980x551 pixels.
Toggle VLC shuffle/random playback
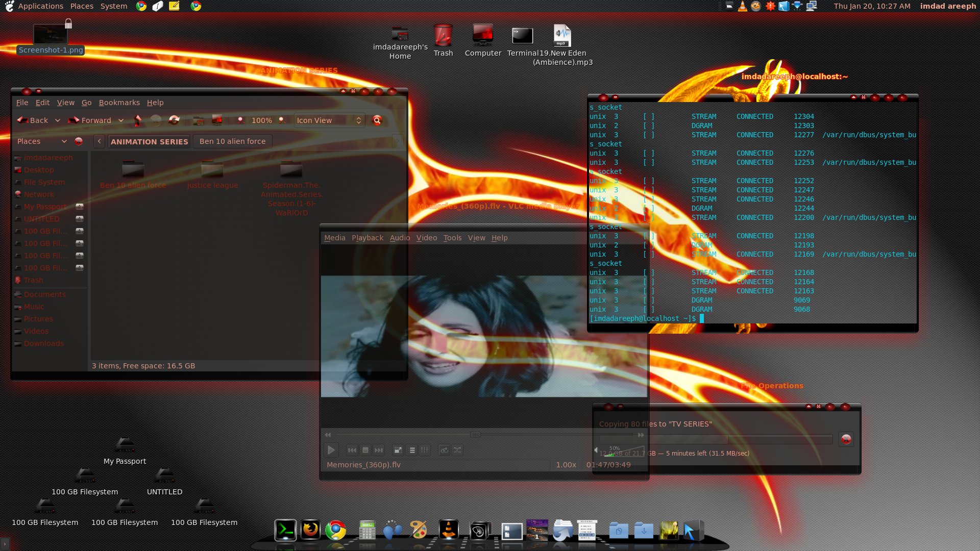457,450
